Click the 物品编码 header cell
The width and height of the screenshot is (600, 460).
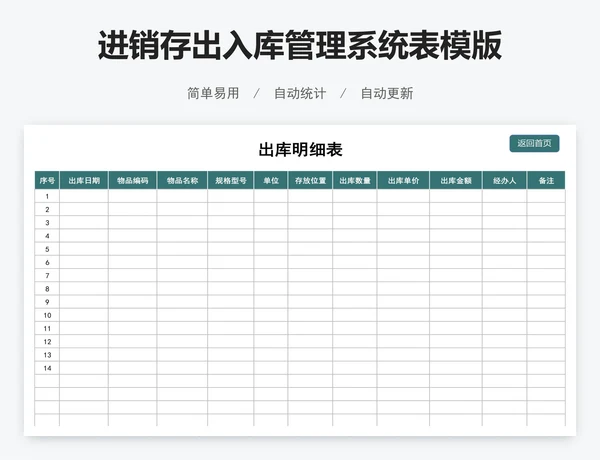point(132,181)
